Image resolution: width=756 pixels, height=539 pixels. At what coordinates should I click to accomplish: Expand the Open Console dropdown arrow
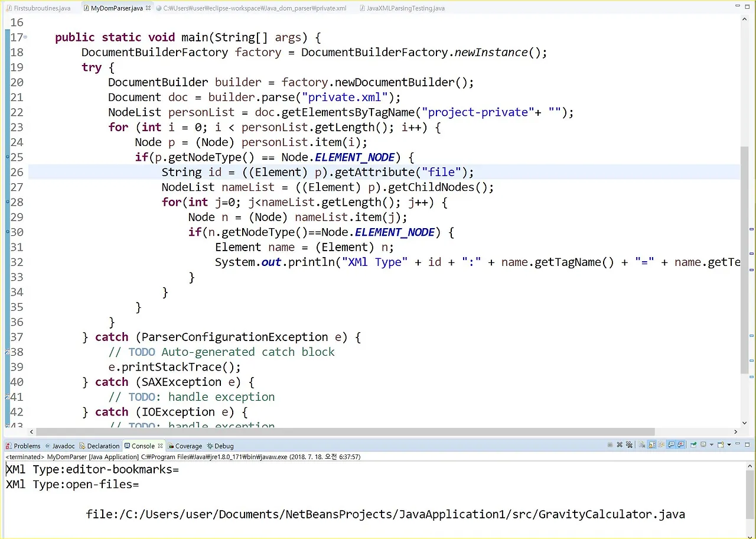point(729,444)
